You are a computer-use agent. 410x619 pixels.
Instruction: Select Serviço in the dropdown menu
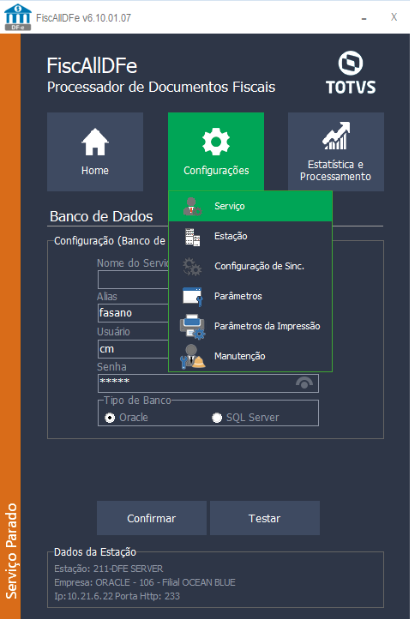pos(251,206)
